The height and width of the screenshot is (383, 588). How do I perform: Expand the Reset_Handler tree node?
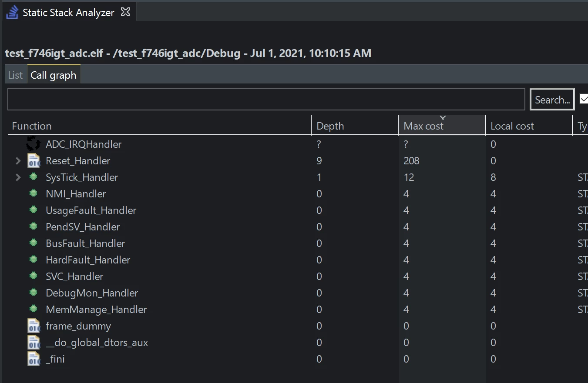point(18,161)
